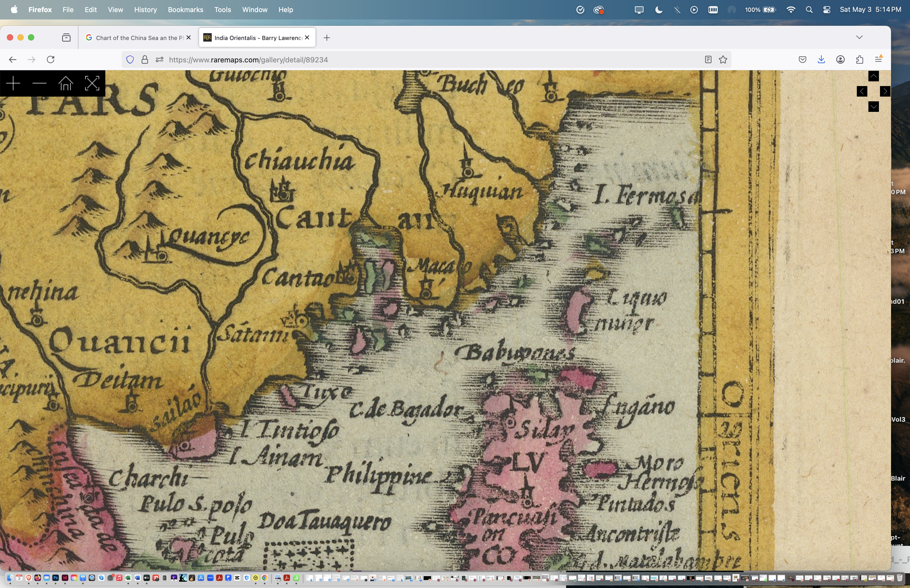The height and width of the screenshot is (588, 910).
Task: Open the tracking protection shield panel
Action: (x=130, y=59)
